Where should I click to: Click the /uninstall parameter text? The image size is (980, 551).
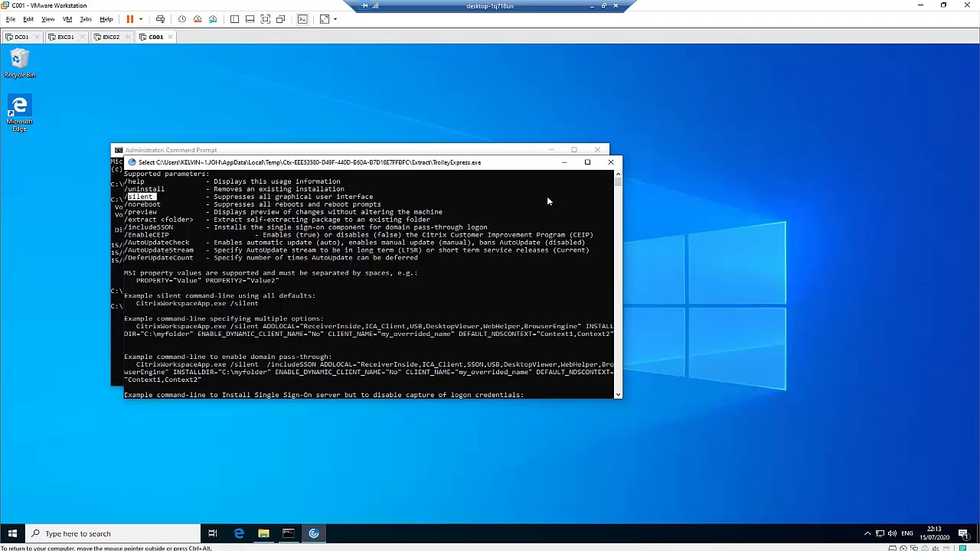tap(145, 189)
